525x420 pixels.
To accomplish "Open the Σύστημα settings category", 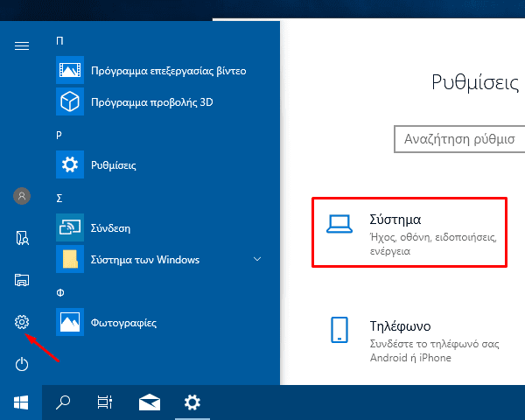I will 409,233.
